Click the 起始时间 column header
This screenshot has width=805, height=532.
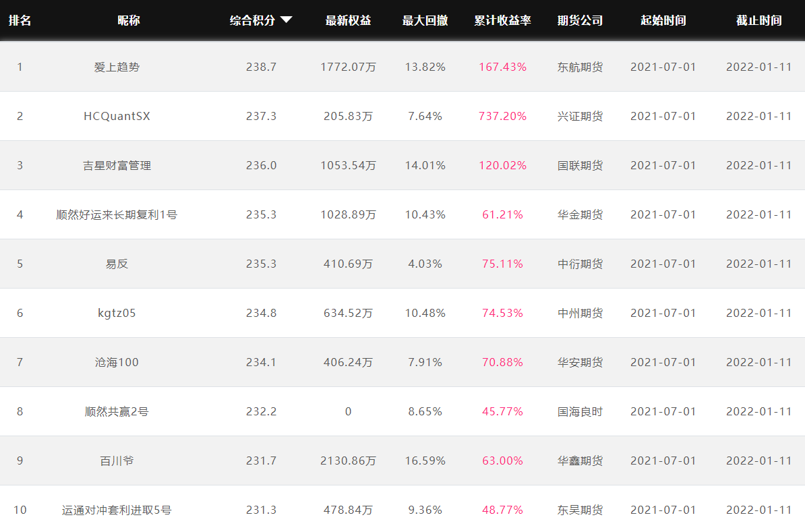tap(663, 20)
